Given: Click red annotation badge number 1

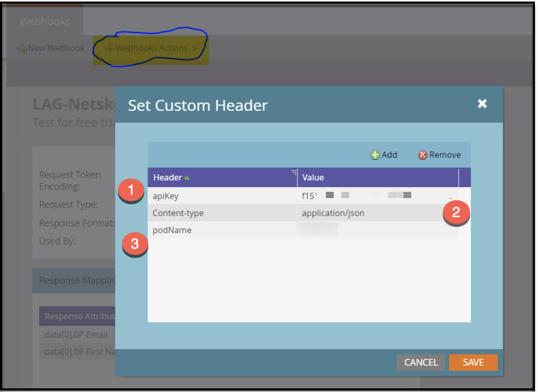Looking at the screenshot, I should (131, 190).
